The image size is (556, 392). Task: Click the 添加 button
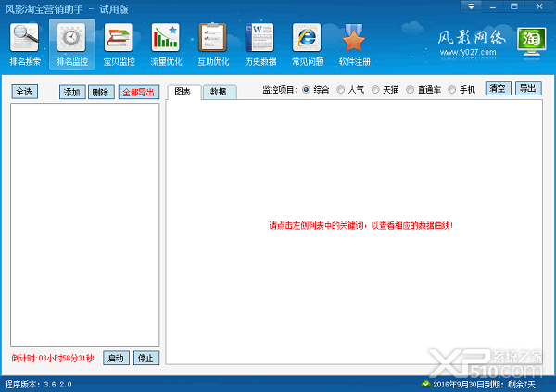[x=72, y=93]
